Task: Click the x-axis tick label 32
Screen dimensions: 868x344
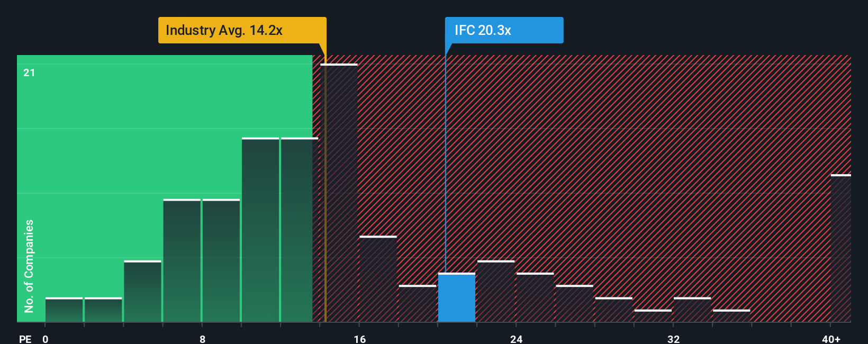Action: coord(673,339)
